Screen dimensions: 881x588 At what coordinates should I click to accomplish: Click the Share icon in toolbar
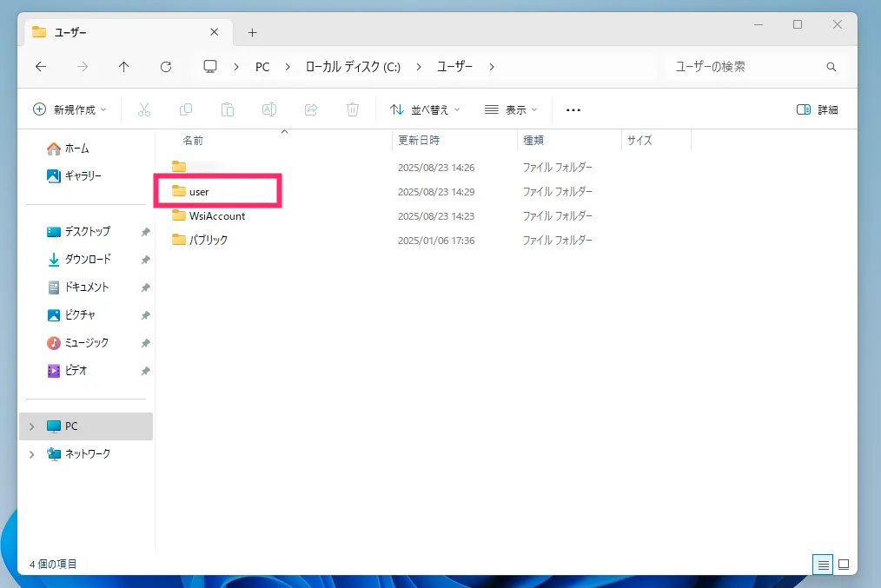(x=311, y=109)
